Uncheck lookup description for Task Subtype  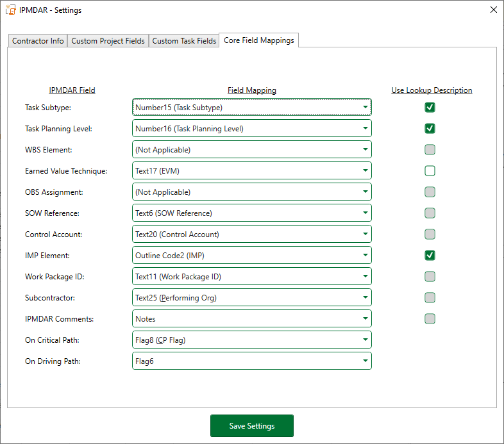point(430,108)
